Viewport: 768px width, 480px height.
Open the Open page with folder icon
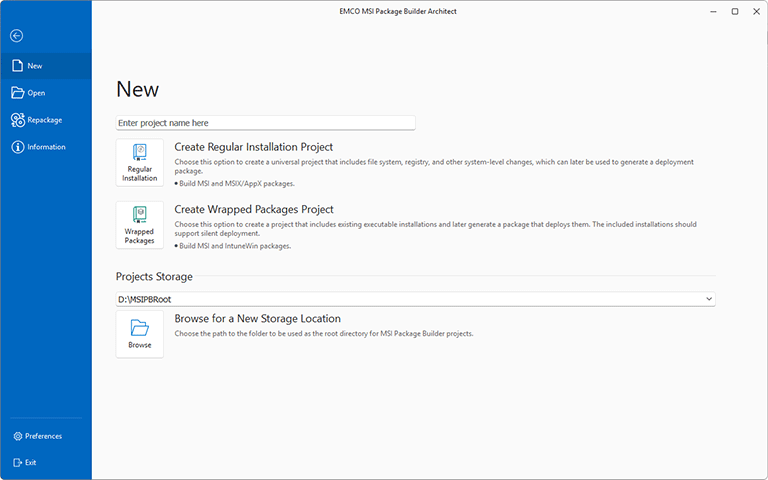click(x=35, y=93)
